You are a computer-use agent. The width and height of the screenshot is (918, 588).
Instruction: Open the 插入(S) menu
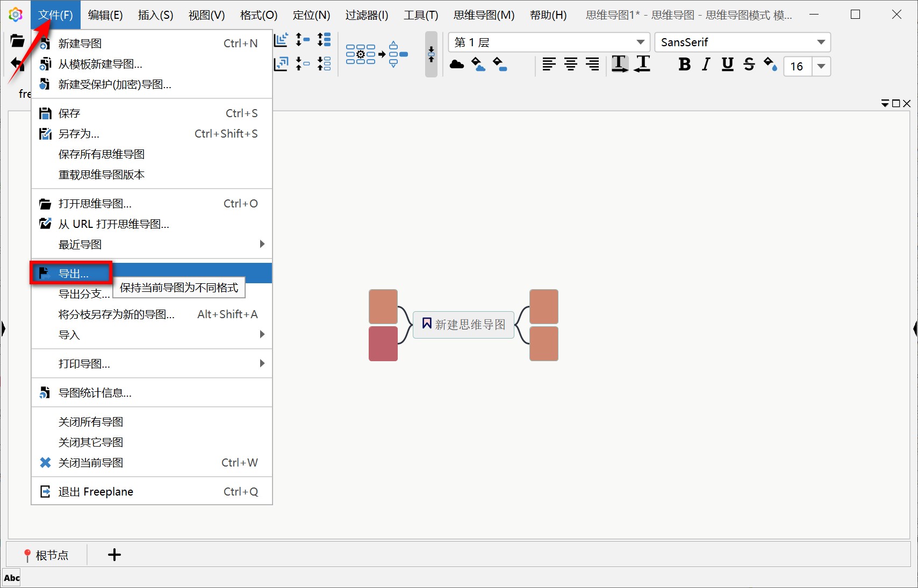click(x=156, y=15)
